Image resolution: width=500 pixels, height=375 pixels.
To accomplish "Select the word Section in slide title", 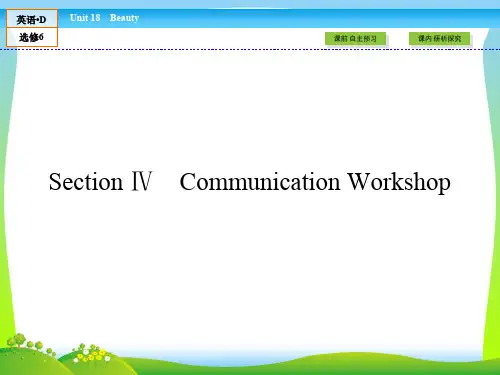I will (x=86, y=182).
